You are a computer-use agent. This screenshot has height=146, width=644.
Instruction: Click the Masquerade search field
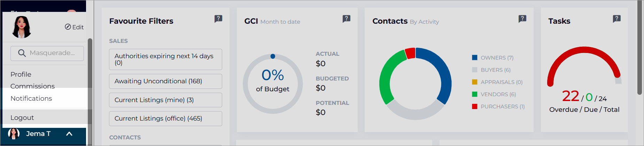click(x=47, y=53)
